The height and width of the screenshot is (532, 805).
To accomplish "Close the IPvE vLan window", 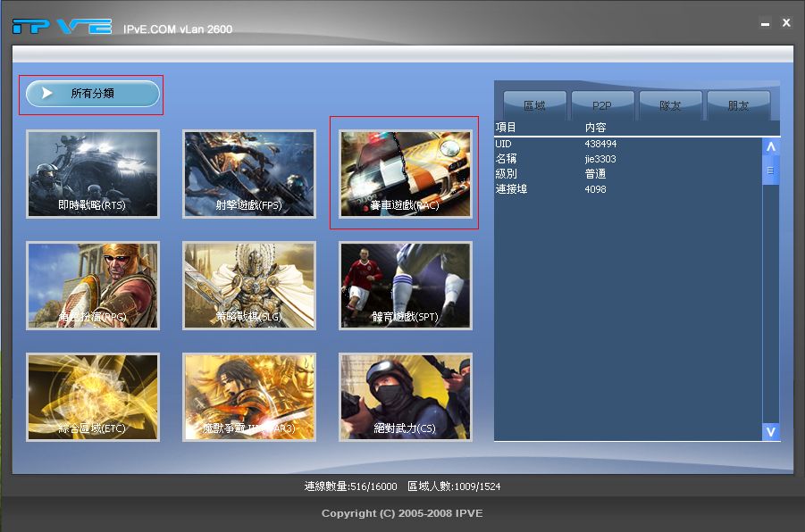I will pyautogui.click(x=786, y=22).
